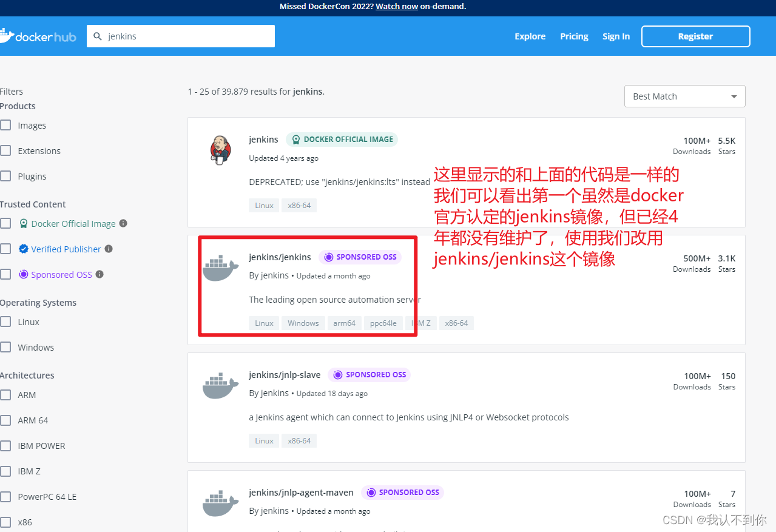Click the Updated 18 days ago text
This screenshot has height=532, width=776.
[x=332, y=394]
